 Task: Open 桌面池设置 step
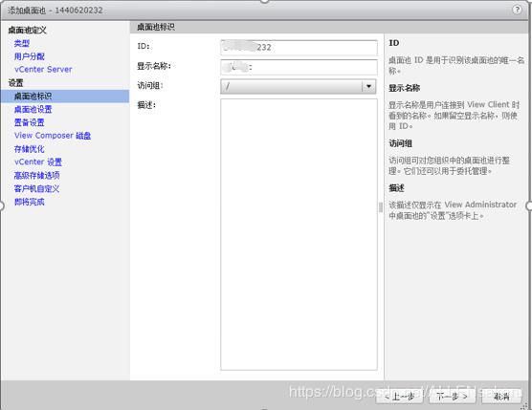(x=33, y=109)
